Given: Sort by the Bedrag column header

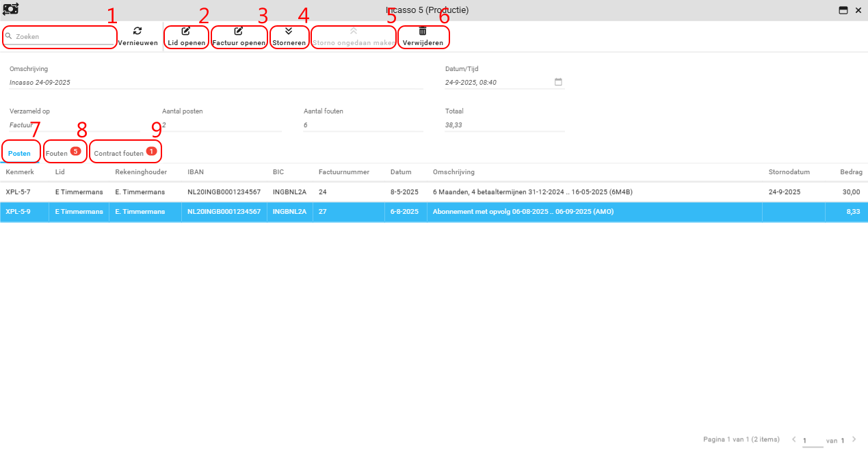Looking at the screenshot, I should click(851, 172).
